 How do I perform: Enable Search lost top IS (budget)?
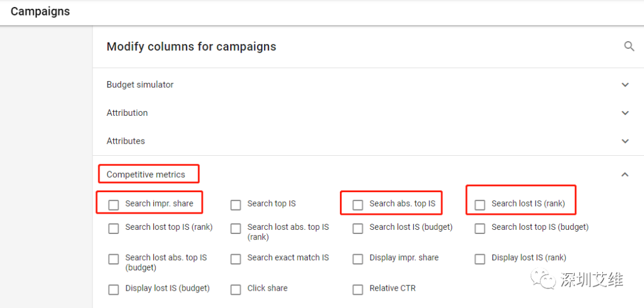pos(480,228)
